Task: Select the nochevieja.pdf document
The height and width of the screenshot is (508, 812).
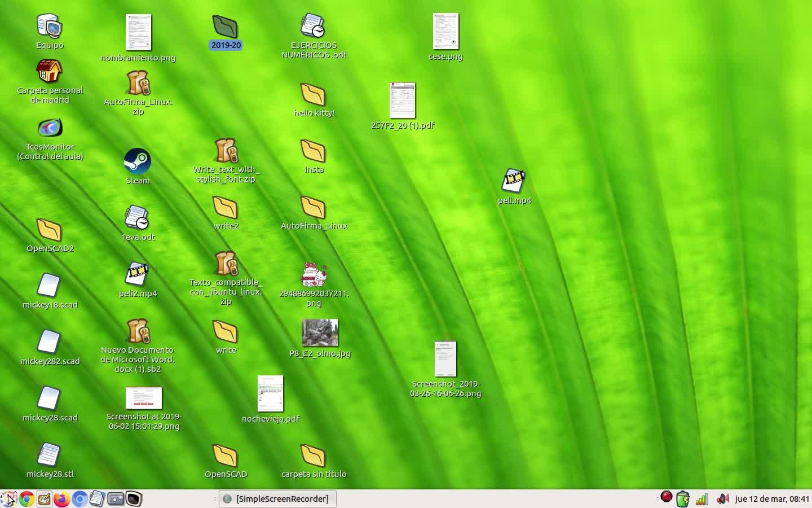Action: [271, 394]
